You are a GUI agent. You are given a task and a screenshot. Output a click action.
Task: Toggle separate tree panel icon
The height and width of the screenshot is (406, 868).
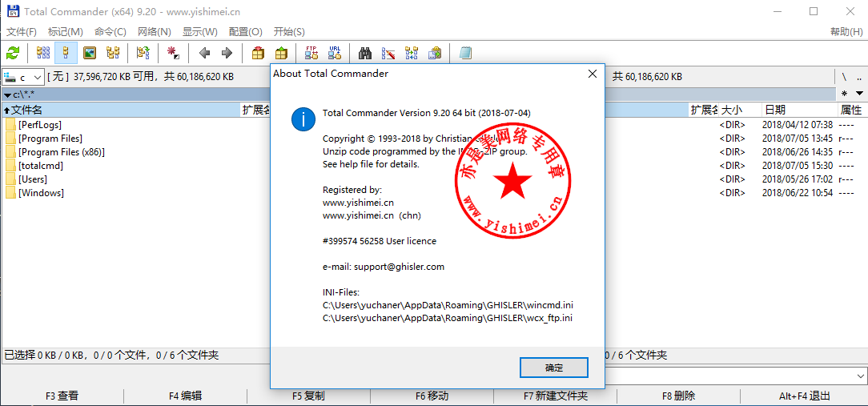[x=143, y=53]
